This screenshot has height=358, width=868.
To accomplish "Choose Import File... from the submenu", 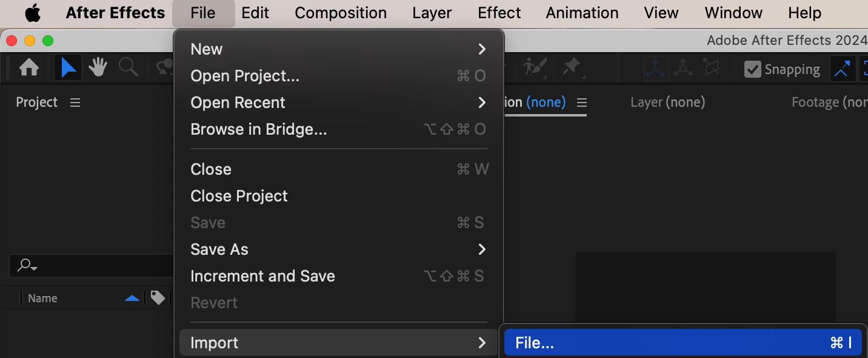I will (x=682, y=343).
